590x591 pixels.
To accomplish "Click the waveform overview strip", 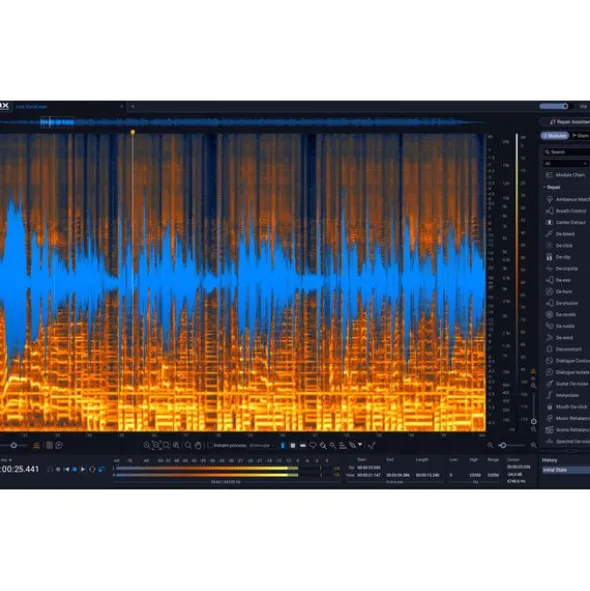I will tap(242, 122).
